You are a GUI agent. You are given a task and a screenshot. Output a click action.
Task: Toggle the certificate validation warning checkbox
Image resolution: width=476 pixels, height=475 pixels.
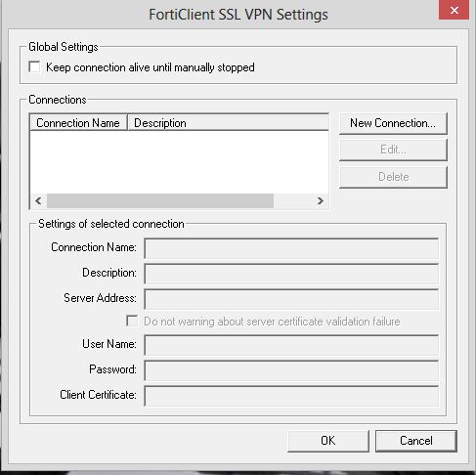[132, 321]
